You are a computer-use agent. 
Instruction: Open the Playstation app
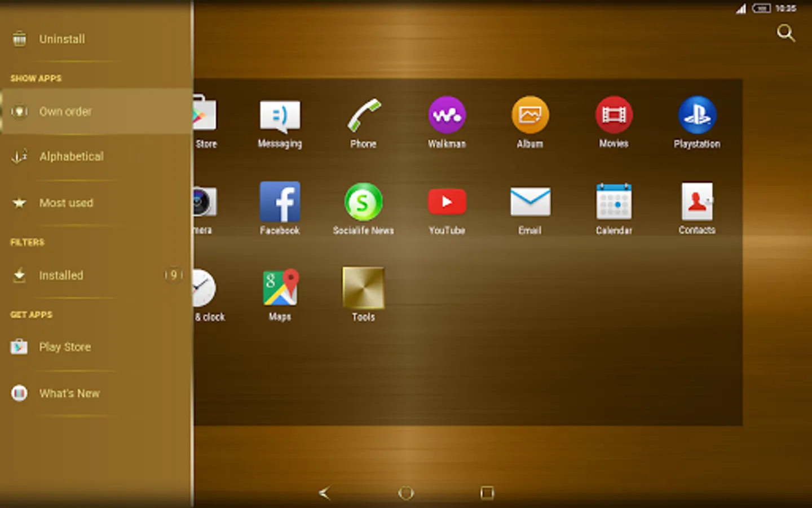(x=697, y=115)
